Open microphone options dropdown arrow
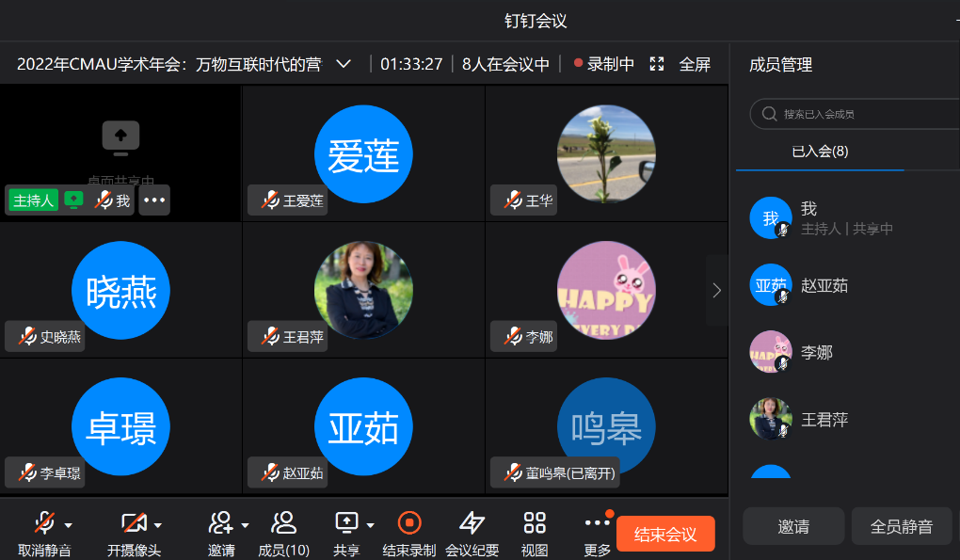This screenshot has height=560, width=960. pos(69,525)
